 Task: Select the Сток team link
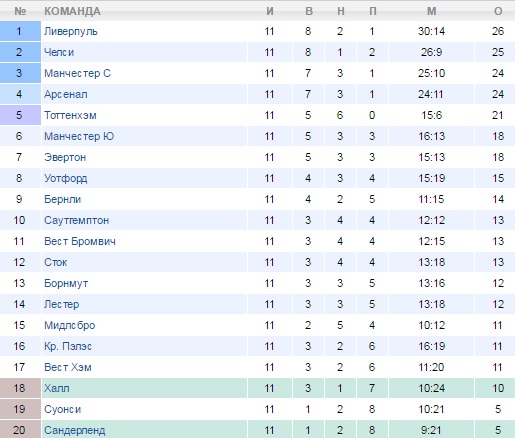56,262
